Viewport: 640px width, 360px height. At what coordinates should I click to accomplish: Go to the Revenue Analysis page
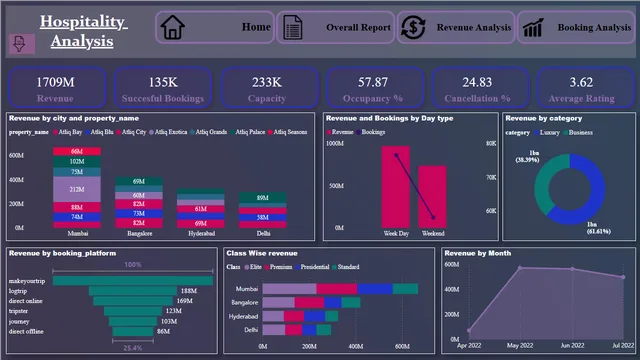(x=456, y=27)
